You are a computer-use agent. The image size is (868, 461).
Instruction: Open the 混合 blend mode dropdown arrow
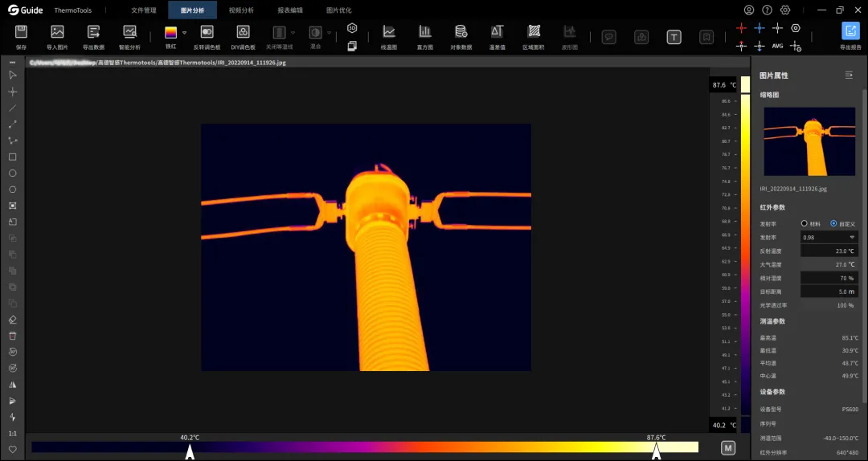(329, 33)
